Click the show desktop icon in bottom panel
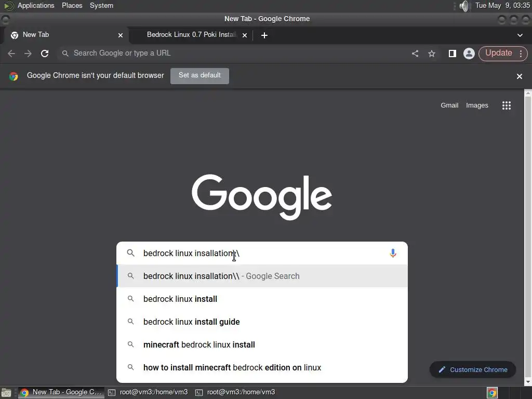Screen dimensions: 532x399 pos(6,393)
